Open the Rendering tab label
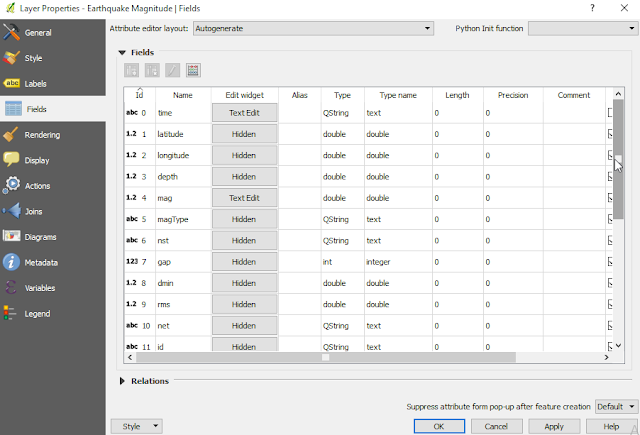 (x=42, y=135)
